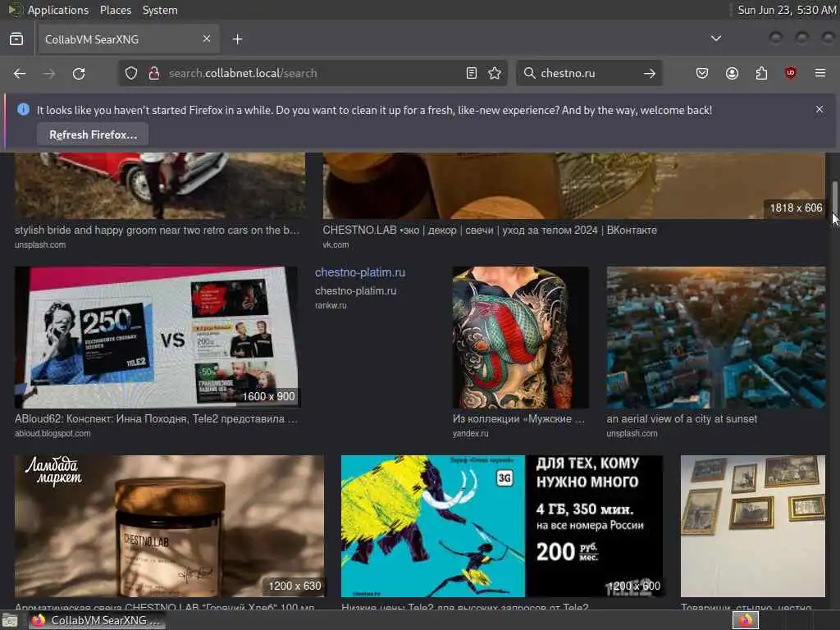Switch to CollabVM SearXNG taskbar window button
The image size is (840, 630).
point(95,620)
